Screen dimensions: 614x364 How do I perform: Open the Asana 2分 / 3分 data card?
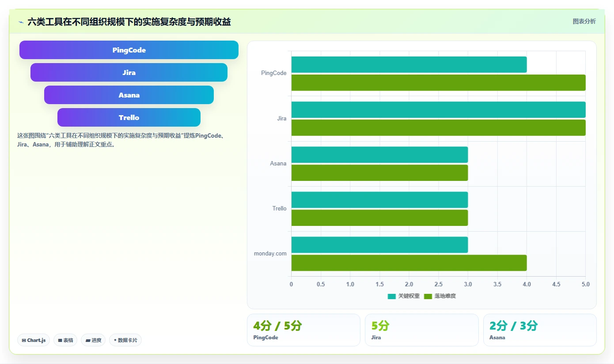pyautogui.click(x=540, y=330)
